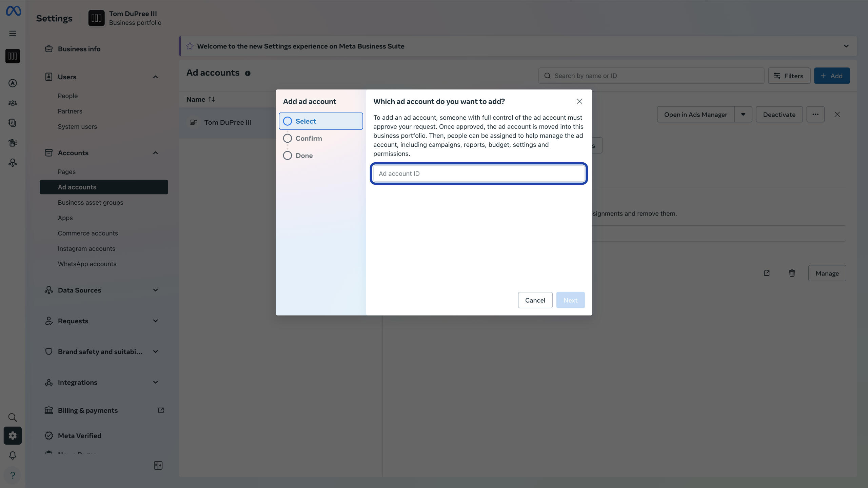Select the Select step radio
The height and width of the screenshot is (488, 868).
pos(288,121)
